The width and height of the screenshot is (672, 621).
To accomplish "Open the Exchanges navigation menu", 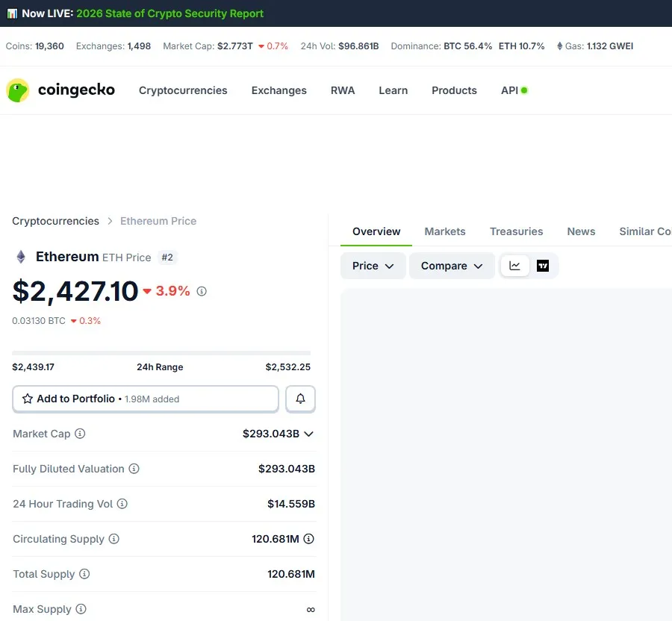I will (279, 90).
